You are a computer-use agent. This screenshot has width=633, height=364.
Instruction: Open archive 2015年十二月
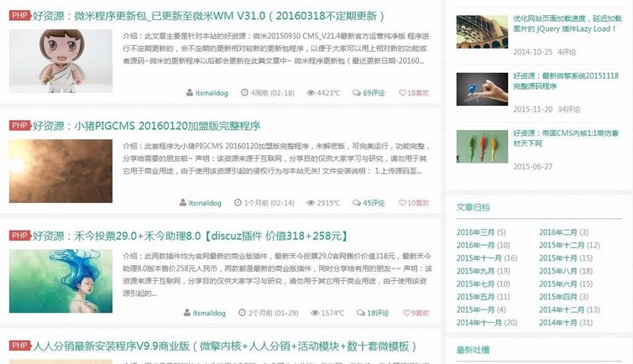point(562,245)
